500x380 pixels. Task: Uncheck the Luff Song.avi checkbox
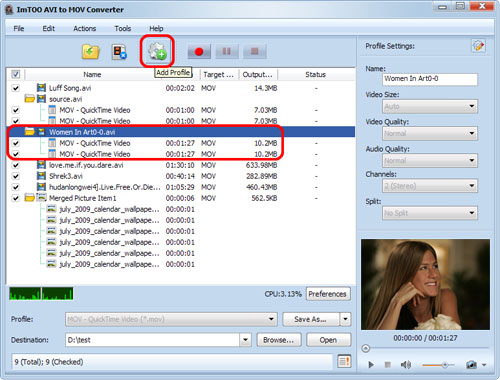pos(16,88)
